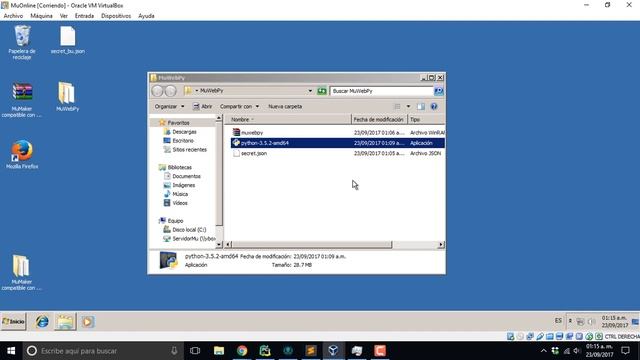The height and width of the screenshot is (360, 640).
Task: Click the horizontal scrollbar right arrow
Action: tap(441, 244)
